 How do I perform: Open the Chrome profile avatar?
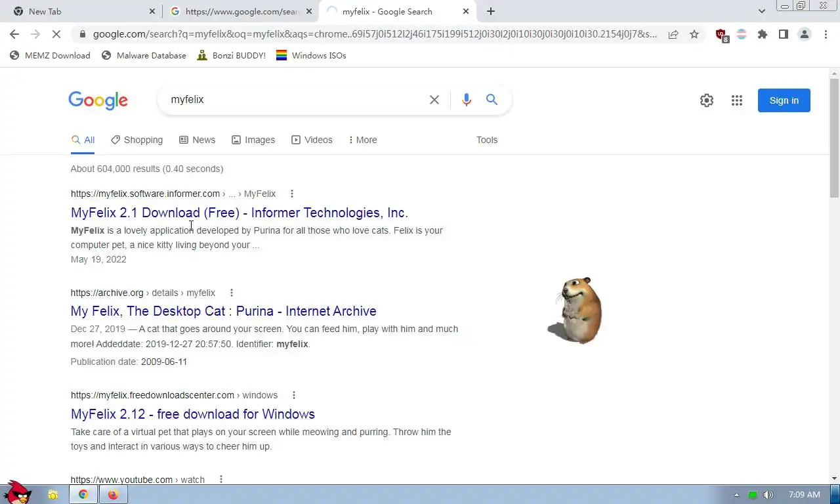(805, 34)
